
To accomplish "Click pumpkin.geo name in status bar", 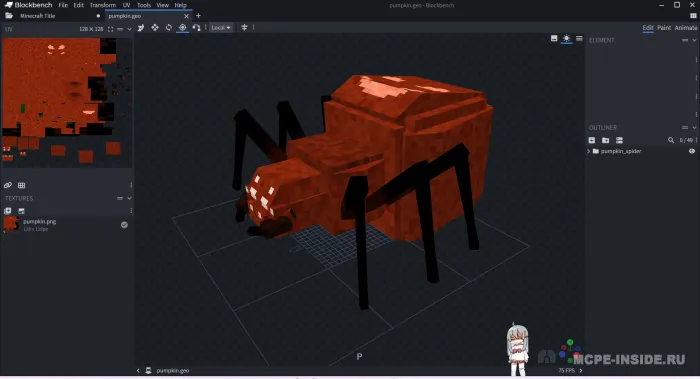I will tap(173, 371).
